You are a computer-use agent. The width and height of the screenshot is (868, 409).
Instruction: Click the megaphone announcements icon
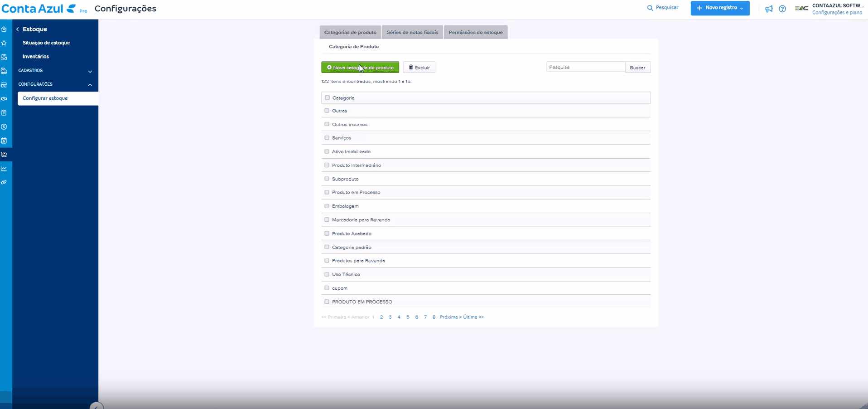(769, 9)
